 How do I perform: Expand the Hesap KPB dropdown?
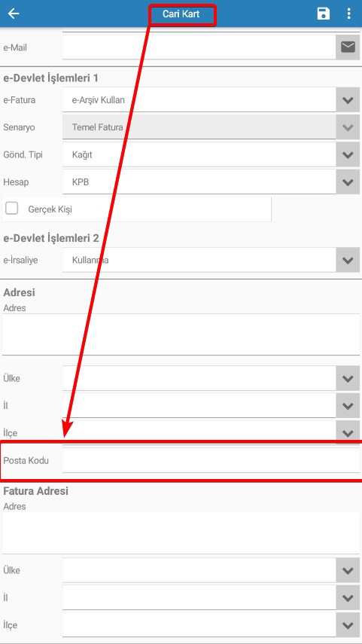click(x=348, y=182)
